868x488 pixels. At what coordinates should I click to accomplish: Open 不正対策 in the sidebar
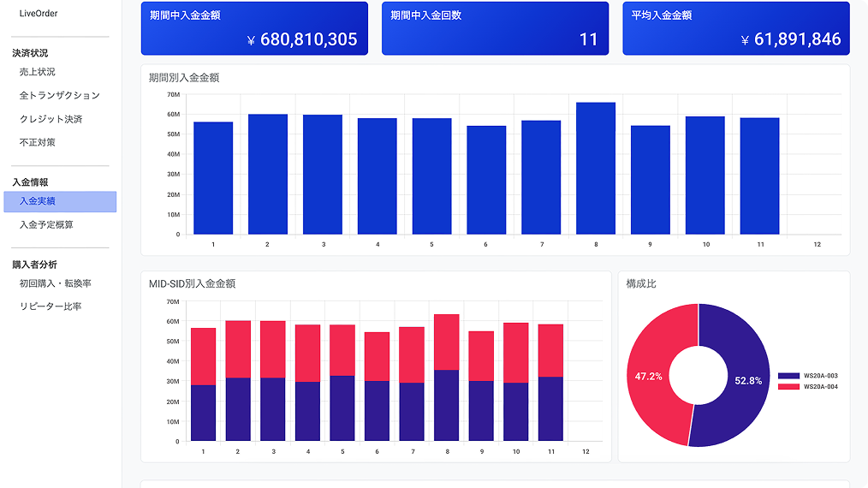point(37,142)
